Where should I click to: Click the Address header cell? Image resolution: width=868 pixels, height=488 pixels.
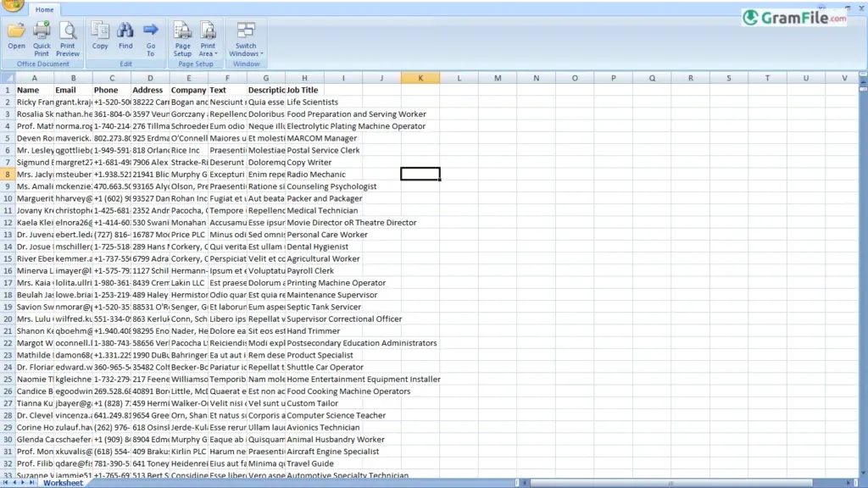click(x=150, y=90)
